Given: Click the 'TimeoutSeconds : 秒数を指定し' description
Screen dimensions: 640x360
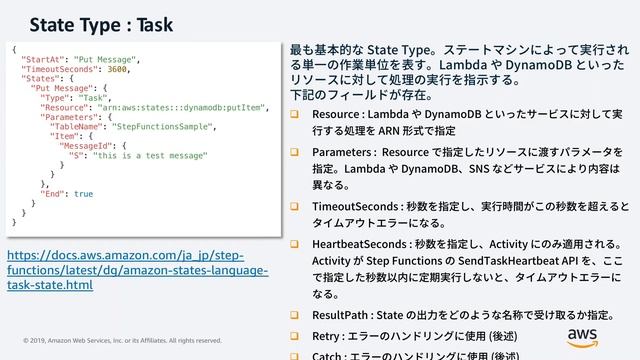Looking at the screenshot, I should [x=471, y=215].
